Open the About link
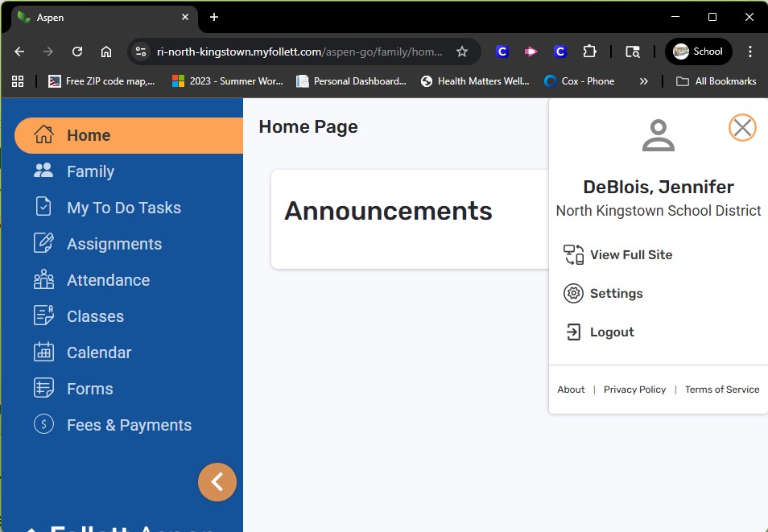Screen dimensions: 768x532 coord(571,390)
